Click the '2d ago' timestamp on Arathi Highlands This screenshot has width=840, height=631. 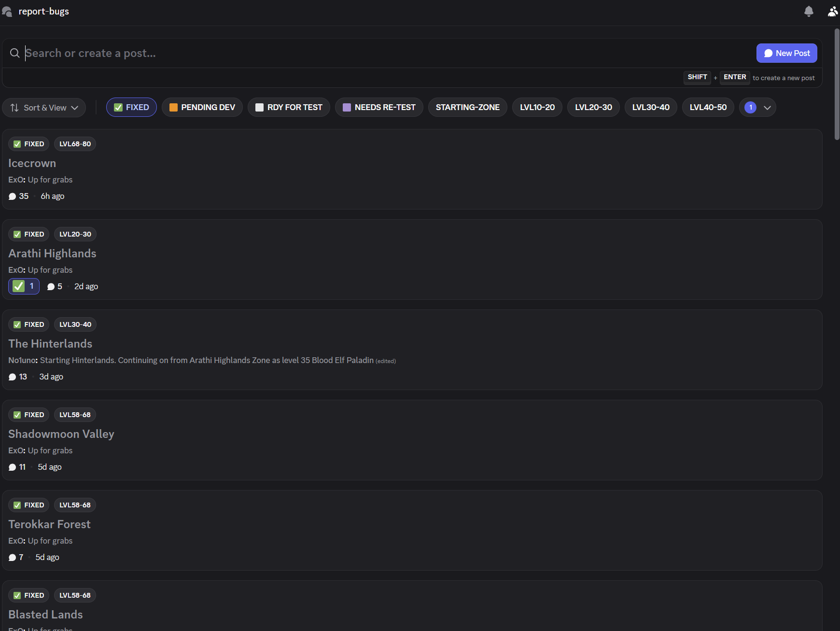[x=86, y=287]
